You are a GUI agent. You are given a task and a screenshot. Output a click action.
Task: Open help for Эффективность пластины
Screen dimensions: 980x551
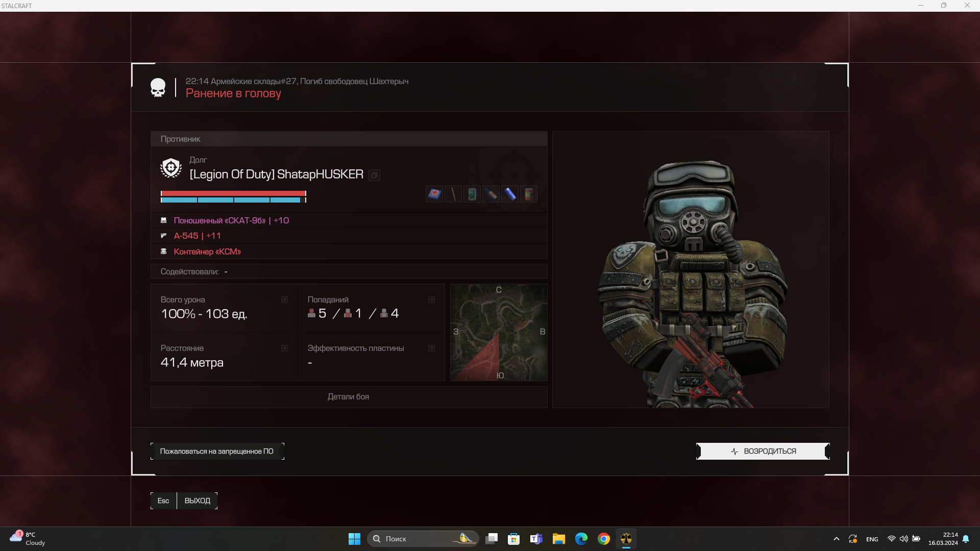(431, 348)
